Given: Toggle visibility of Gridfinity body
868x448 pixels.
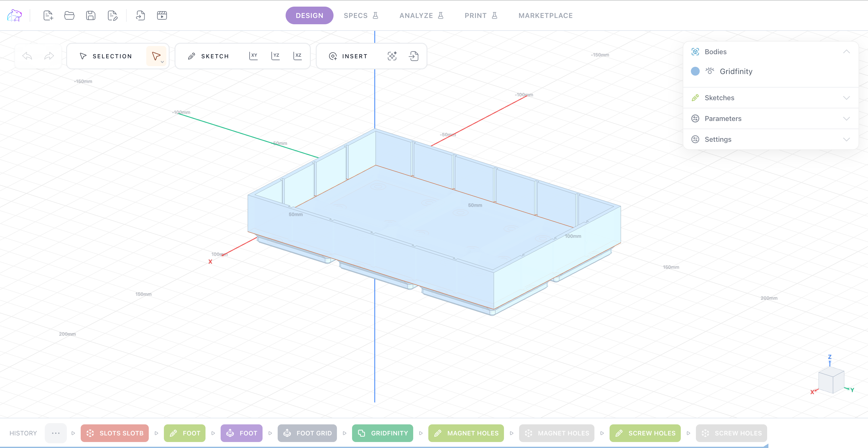Looking at the screenshot, I should coord(710,71).
